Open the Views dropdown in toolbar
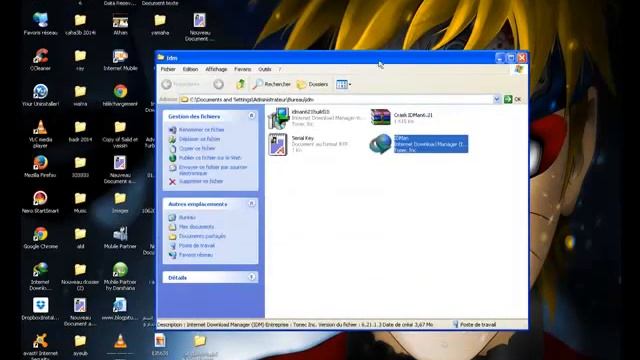Viewport: 640px width, 360px height. pos(343,84)
